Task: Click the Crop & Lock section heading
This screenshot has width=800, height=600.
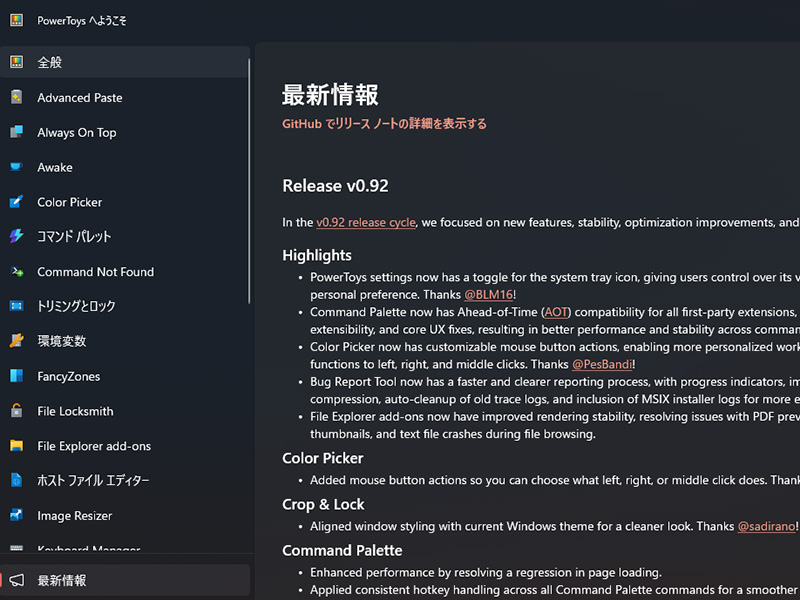Action: (323, 504)
